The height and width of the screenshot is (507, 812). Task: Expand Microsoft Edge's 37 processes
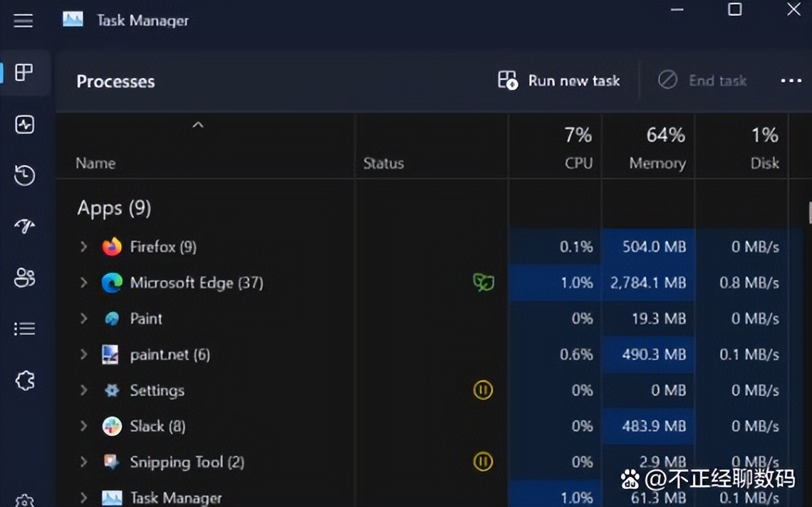83,283
